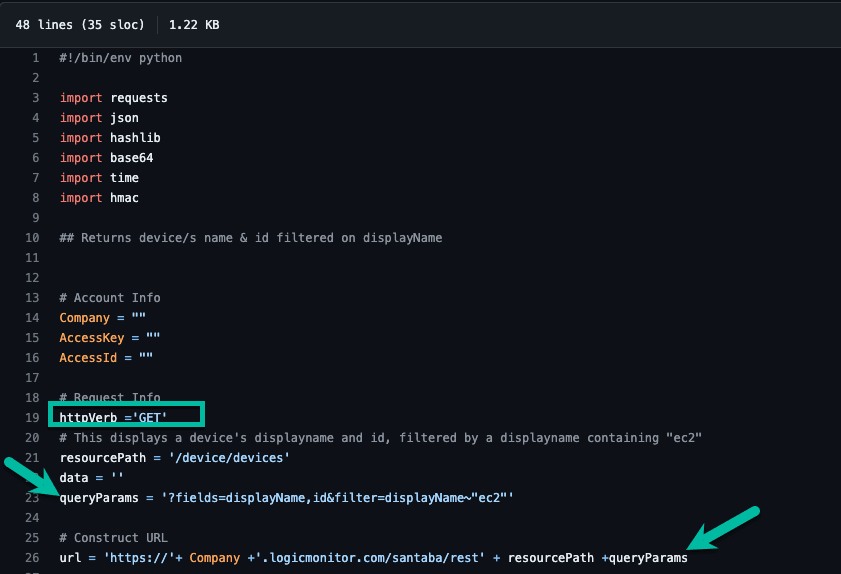
Task: Click the '## Returns device/s name' comment
Action: pyautogui.click(x=251, y=238)
